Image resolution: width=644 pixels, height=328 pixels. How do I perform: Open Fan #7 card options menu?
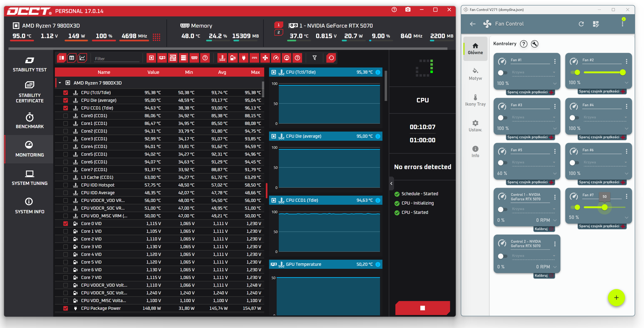point(627,197)
